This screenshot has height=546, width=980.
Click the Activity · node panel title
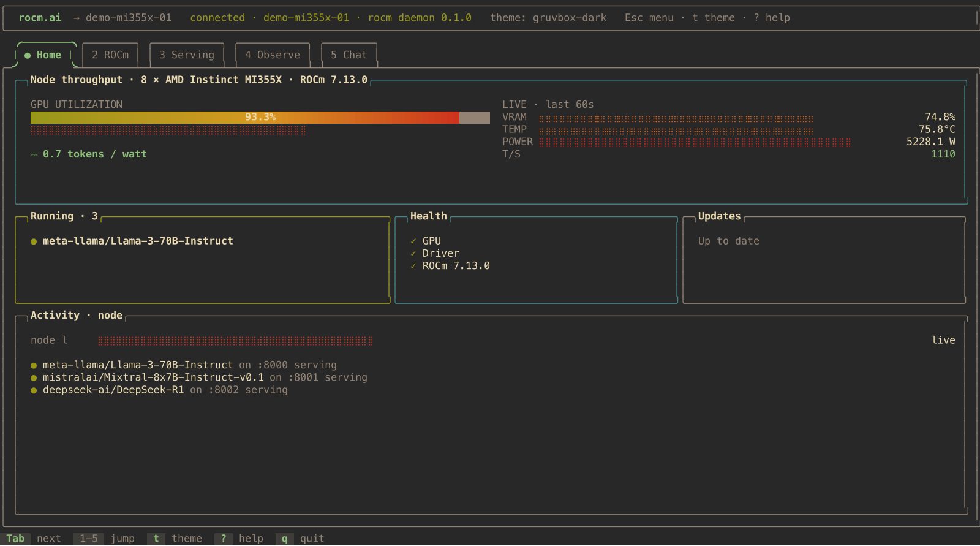77,316
